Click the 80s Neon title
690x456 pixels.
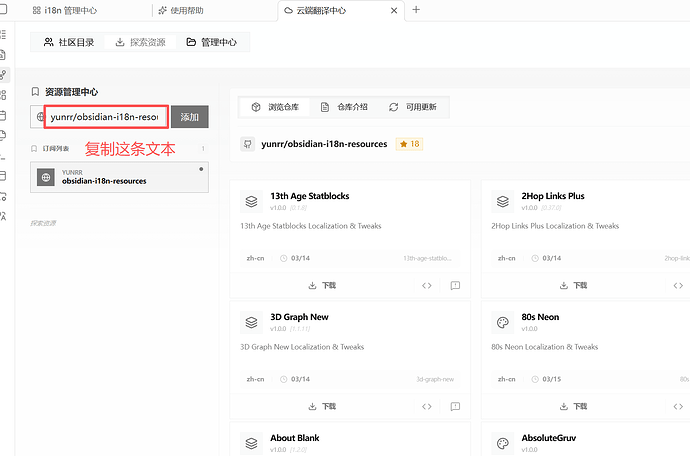click(540, 317)
